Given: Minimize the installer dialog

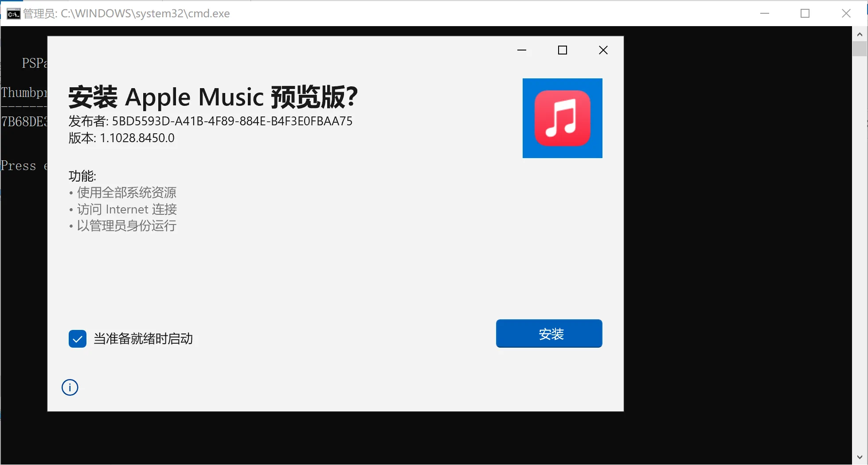Looking at the screenshot, I should pos(522,50).
